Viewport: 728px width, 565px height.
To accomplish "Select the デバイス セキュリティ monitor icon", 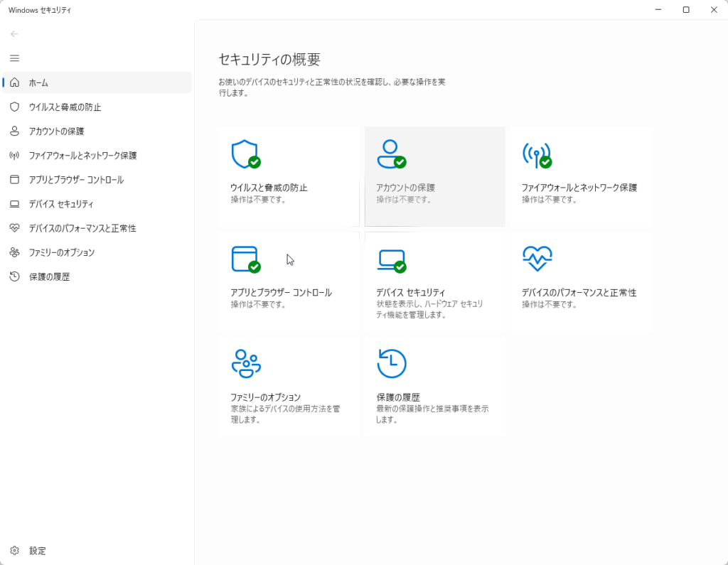I will [393, 258].
